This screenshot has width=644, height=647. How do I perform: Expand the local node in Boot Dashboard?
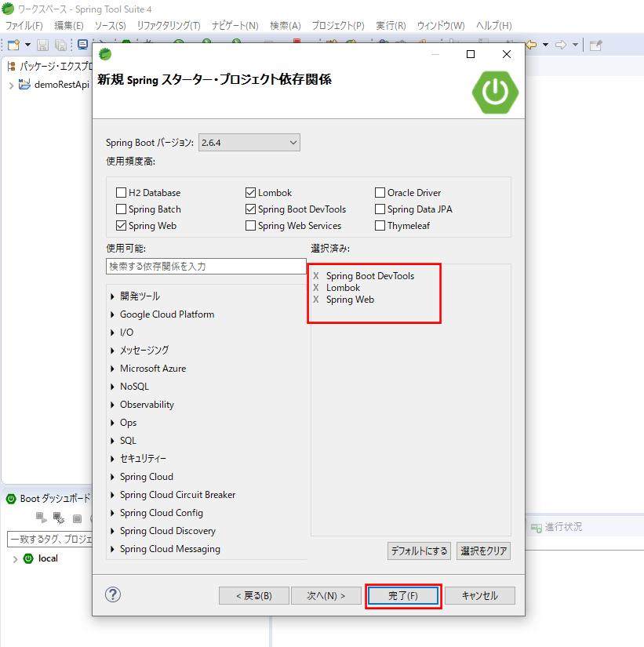coord(15,559)
